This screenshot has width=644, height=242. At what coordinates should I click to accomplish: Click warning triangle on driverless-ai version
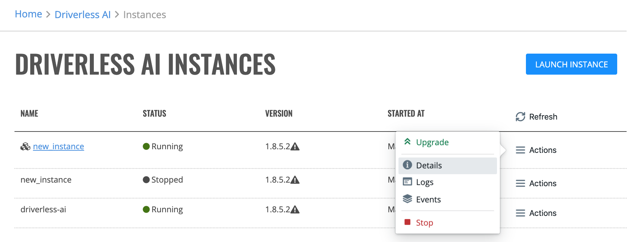pos(295,209)
